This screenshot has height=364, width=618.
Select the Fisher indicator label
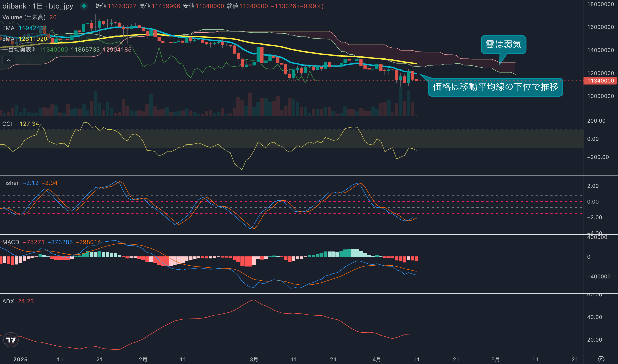[10, 183]
